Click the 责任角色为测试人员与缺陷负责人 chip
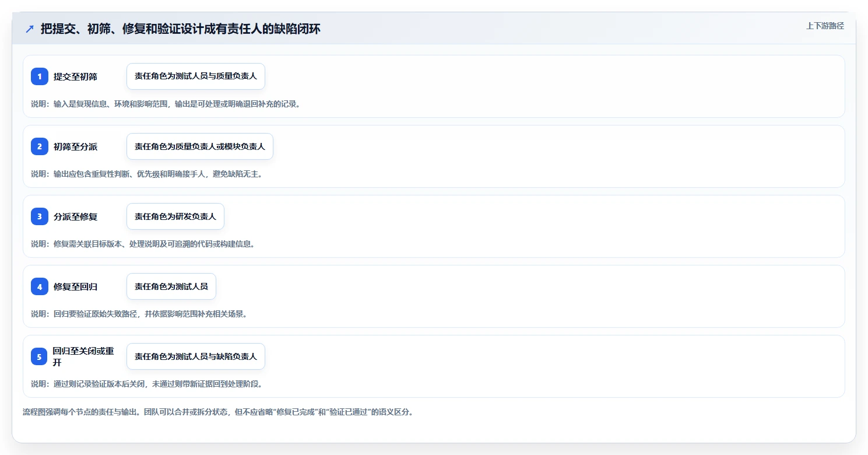The height and width of the screenshot is (455, 868). pos(196,356)
